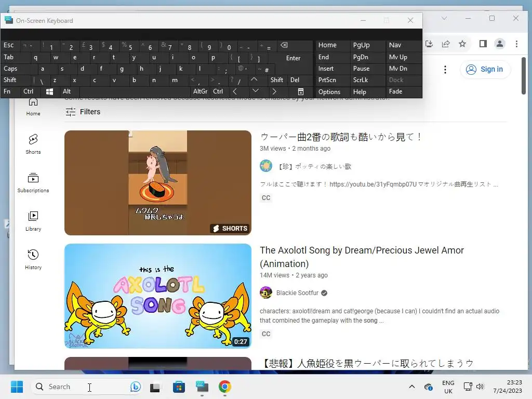
Task: Open YouTube settings three-dot menu beside Sign in
Action: pos(445,70)
